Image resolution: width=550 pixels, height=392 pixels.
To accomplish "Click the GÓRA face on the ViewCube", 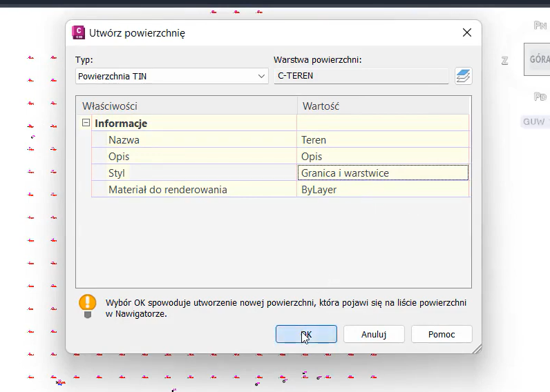I will click(538, 59).
